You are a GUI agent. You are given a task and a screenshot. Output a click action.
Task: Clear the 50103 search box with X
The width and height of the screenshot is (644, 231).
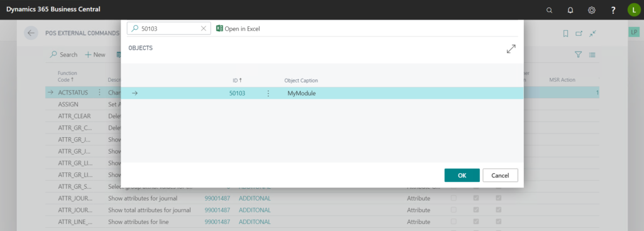click(x=203, y=29)
